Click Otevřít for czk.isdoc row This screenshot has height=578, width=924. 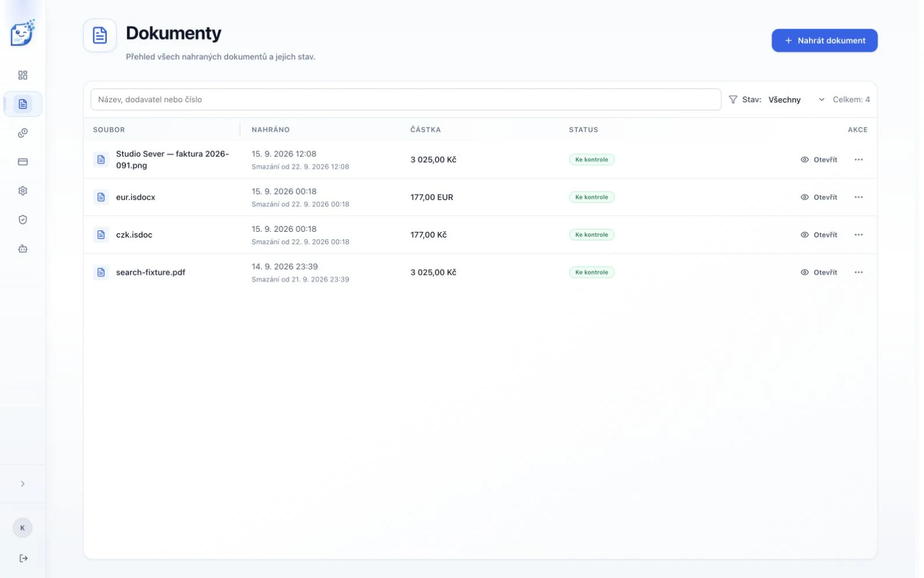pyautogui.click(x=819, y=235)
